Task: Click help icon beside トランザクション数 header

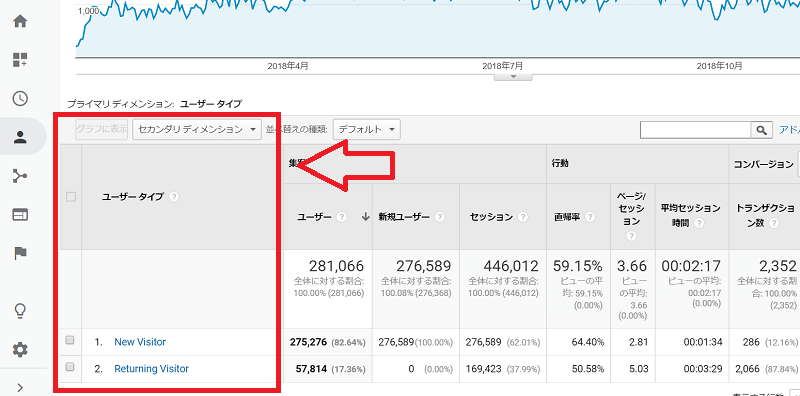Action: (x=774, y=223)
